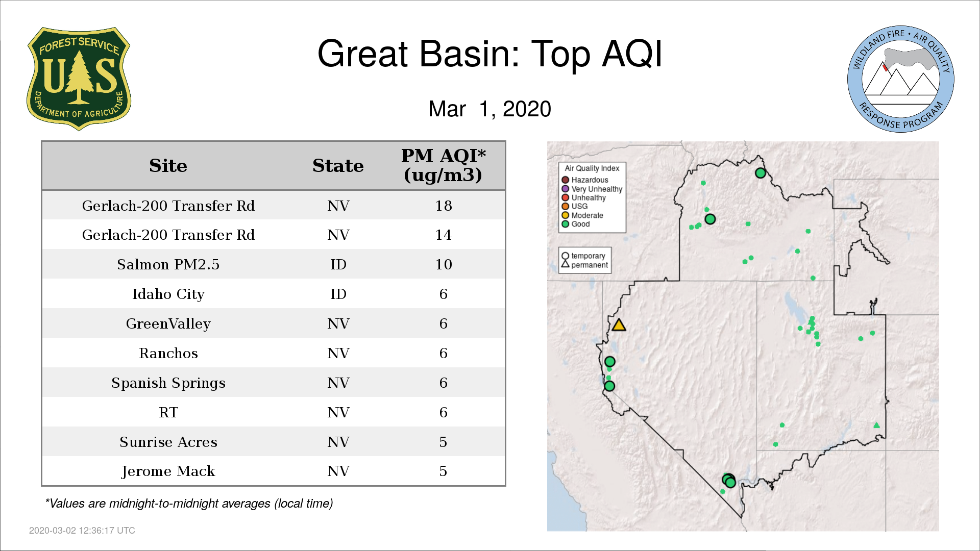Viewport: 980px width, 551px height.
Task: Click the small green triangle marker in eastern Utah
Action: 876,425
